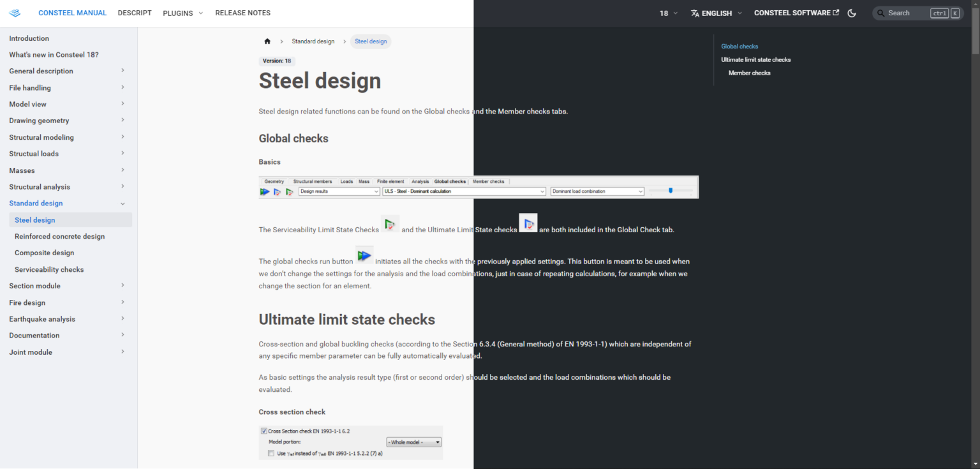Open the Whole model dropdown in the image
The height and width of the screenshot is (469, 980).
pos(414,442)
